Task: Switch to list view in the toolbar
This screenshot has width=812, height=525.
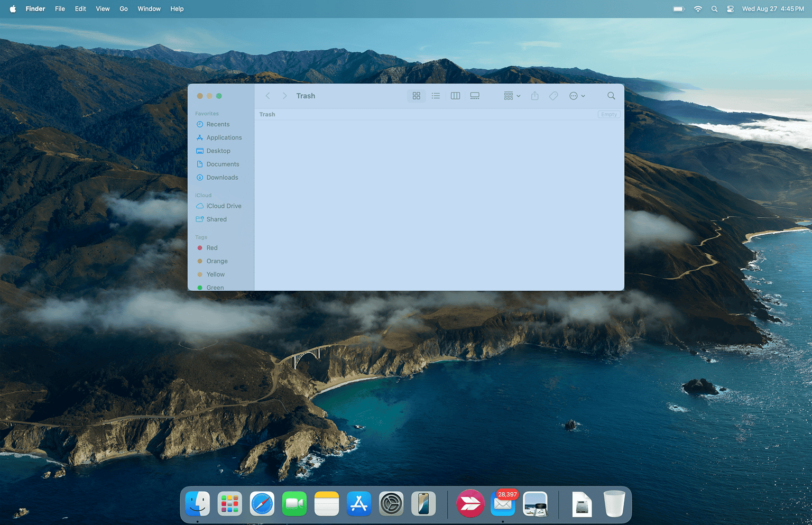Action: [x=436, y=96]
